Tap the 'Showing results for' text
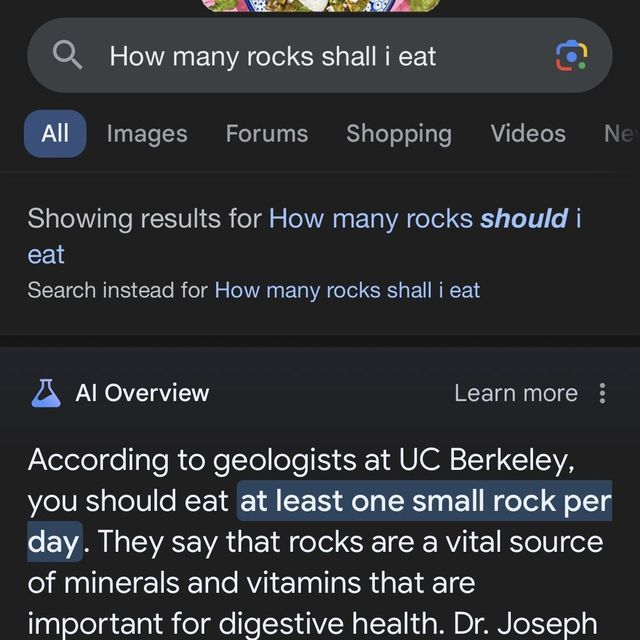Screen dimensions: 640x640 click(145, 218)
